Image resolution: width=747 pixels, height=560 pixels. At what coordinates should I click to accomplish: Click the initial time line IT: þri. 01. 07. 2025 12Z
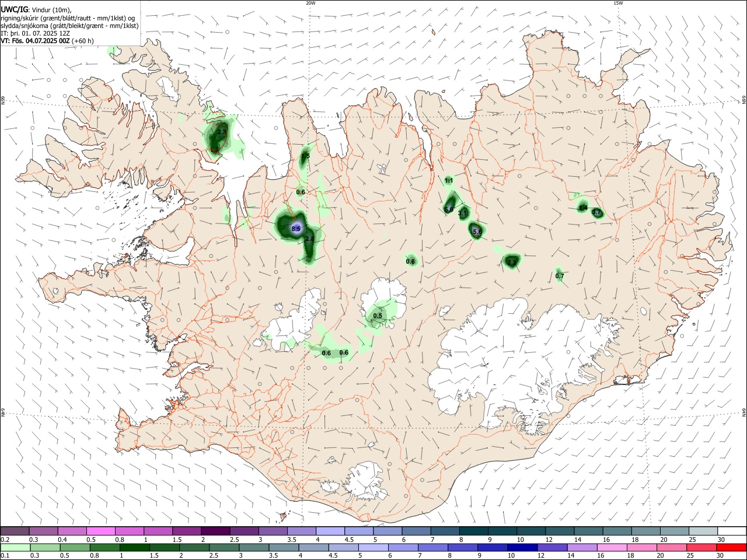(x=36, y=33)
